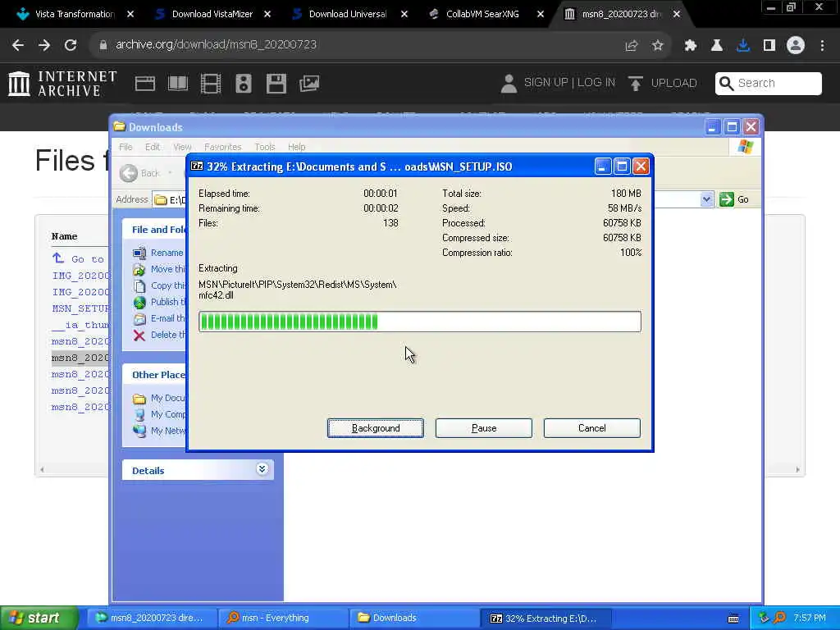Viewport: 840px width, 630px height.
Task: Open Internet Archive audio speaker icon
Action: (243, 84)
